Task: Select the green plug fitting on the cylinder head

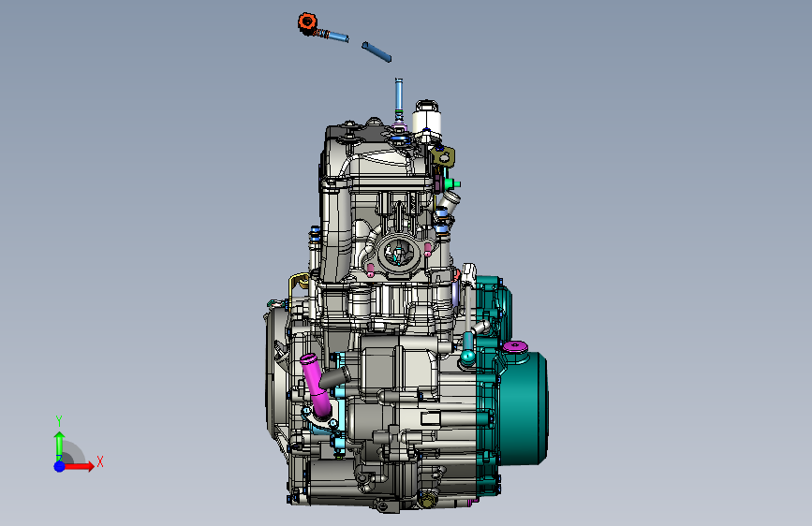Action: pyautogui.click(x=453, y=183)
